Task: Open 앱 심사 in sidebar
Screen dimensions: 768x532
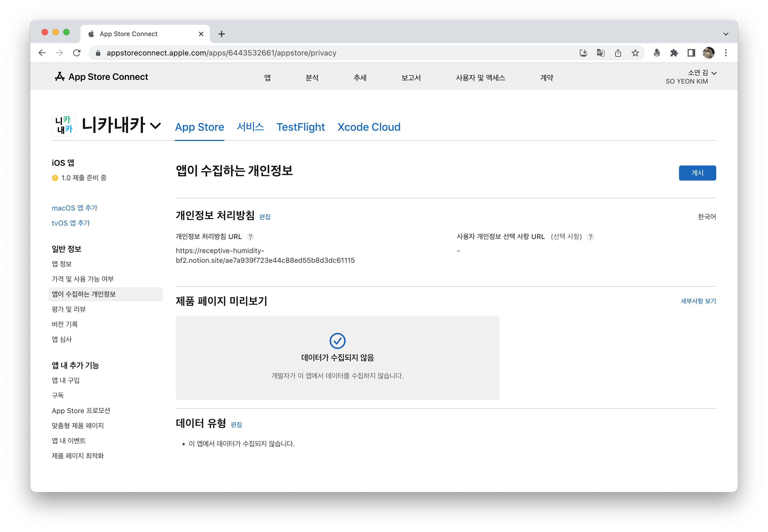Action: 62,339
